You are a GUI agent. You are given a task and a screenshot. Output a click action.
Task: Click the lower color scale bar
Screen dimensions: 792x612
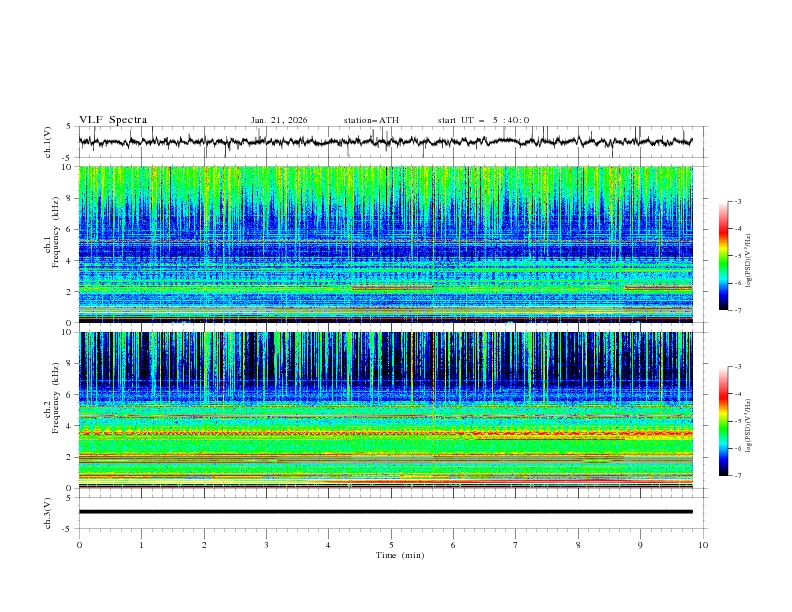tap(723, 421)
